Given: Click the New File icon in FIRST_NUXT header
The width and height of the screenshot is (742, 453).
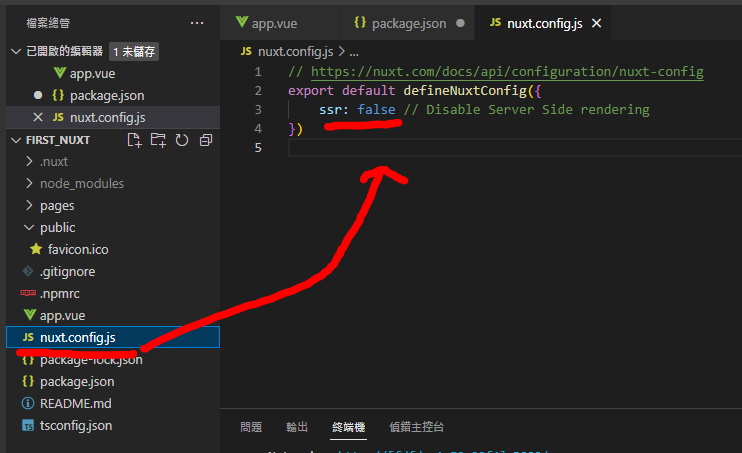Looking at the screenshot, I should click(x=135, y=140).
